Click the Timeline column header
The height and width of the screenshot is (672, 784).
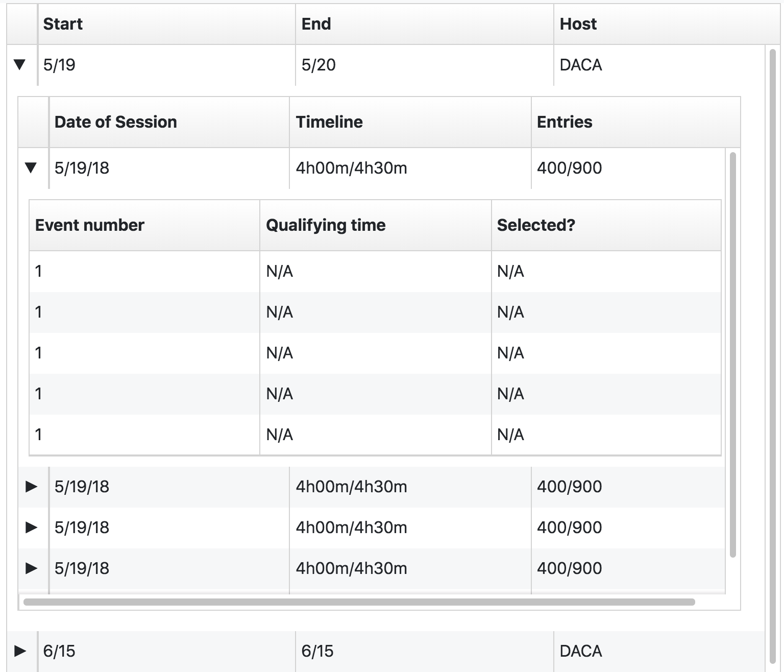pos(329,122)
